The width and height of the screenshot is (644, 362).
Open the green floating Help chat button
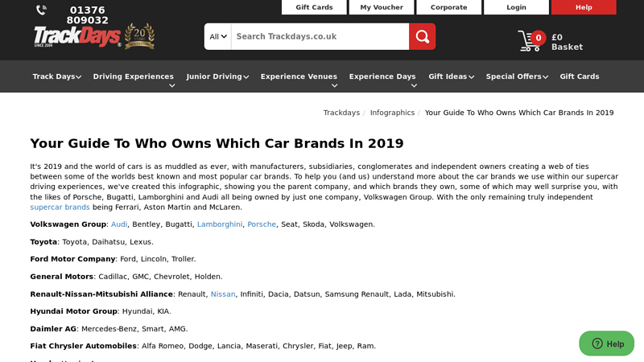click(607, 343)
